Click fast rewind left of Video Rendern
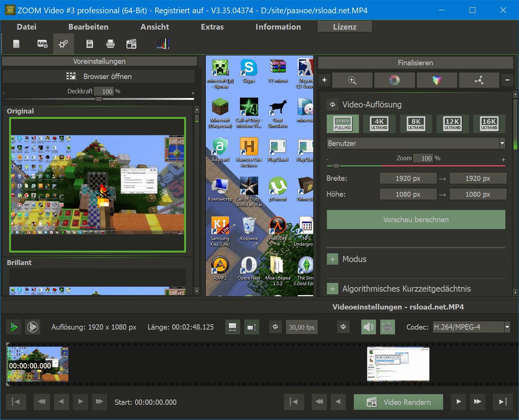Screen dimensions: 519x420 pyautogui.click(x=319, y=402)
